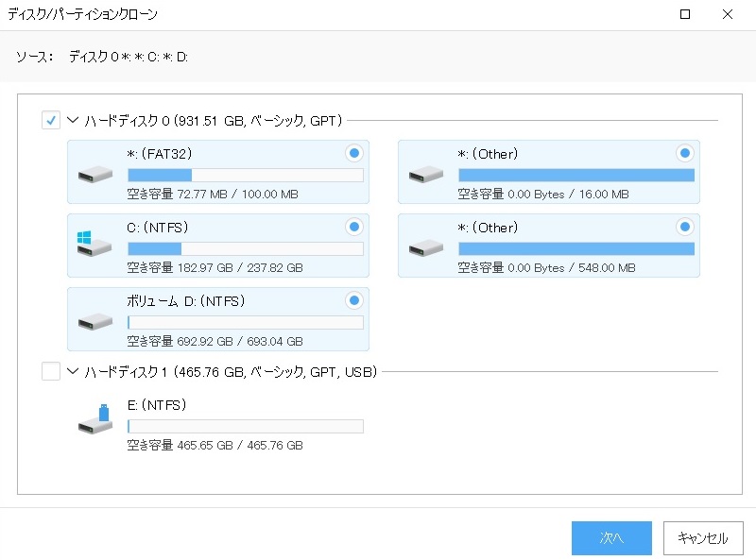Click the Windows logo C: drive icon

[94, 247]
